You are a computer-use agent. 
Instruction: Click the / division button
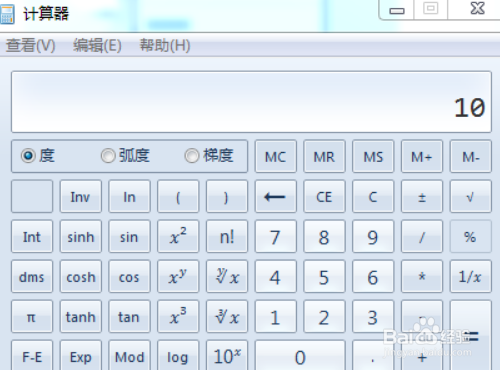422,237
